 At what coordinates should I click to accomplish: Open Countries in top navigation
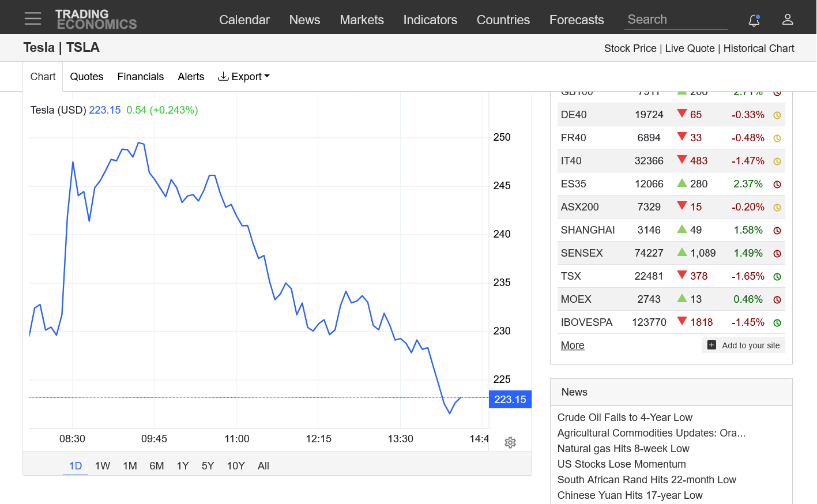click(503, 20)
